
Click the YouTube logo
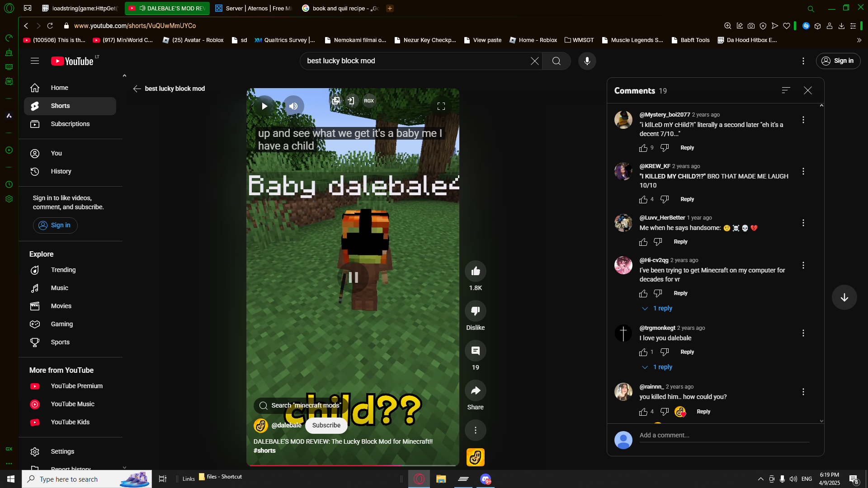tap(72, 61)
